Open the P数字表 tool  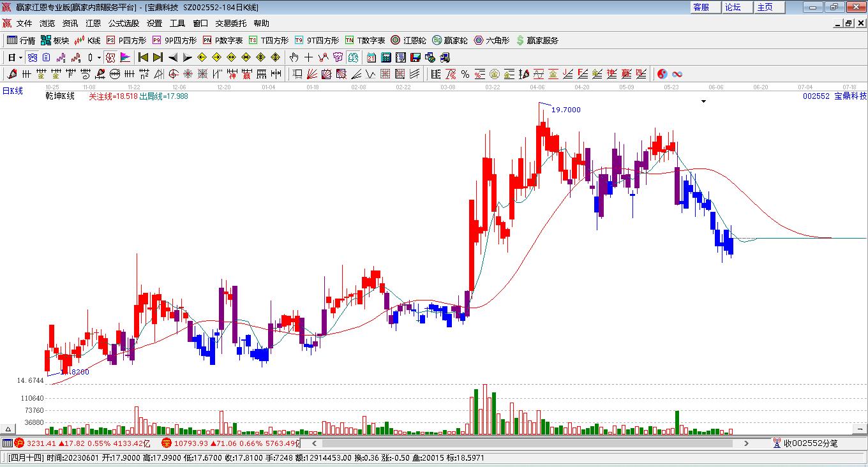tap(223, 40)
